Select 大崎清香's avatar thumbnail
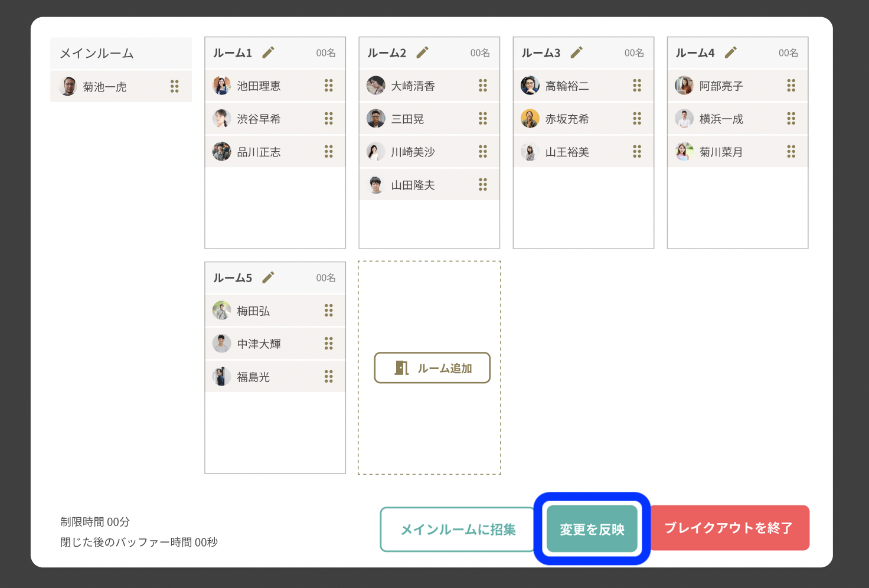The width and height of the screenshot is (869, 588). click(x=375, y=86)
